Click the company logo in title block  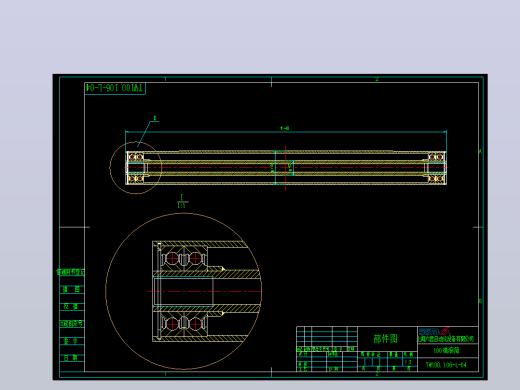(x=434, y=331)
